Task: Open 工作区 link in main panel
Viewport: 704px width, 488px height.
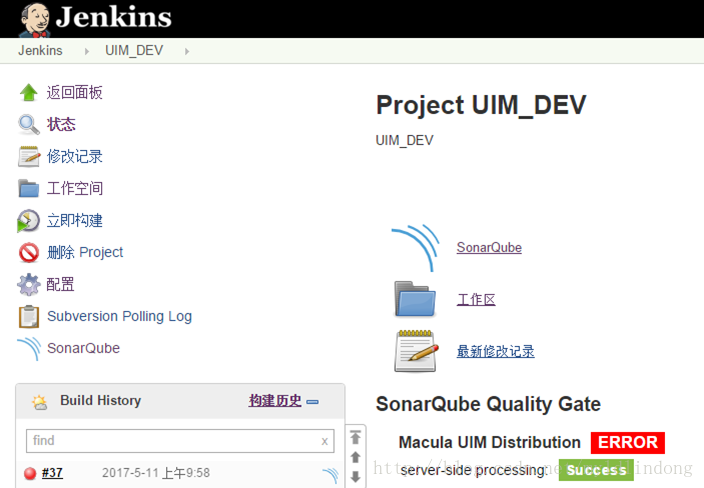Action: coord(476,299)
